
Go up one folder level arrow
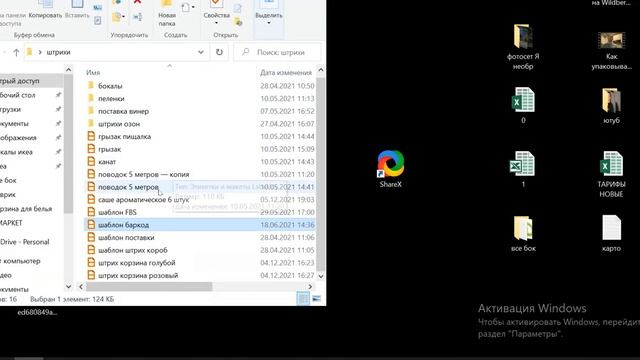point(16,52)
